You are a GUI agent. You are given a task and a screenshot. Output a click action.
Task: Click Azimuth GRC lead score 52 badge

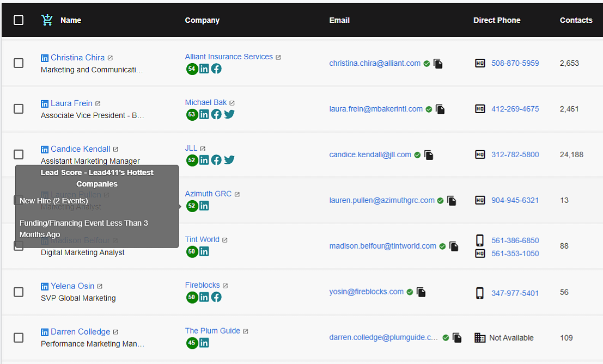[192, 206]
